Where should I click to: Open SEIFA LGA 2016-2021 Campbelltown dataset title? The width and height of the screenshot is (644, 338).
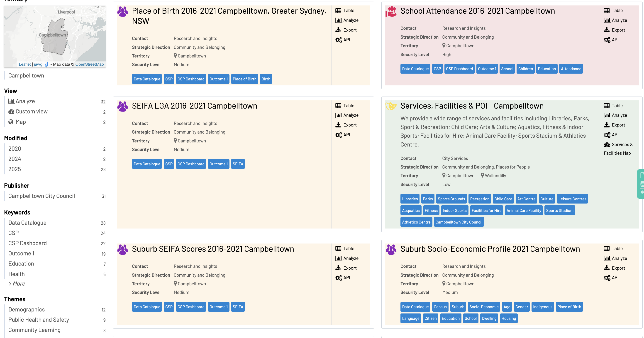click(194, 106)
